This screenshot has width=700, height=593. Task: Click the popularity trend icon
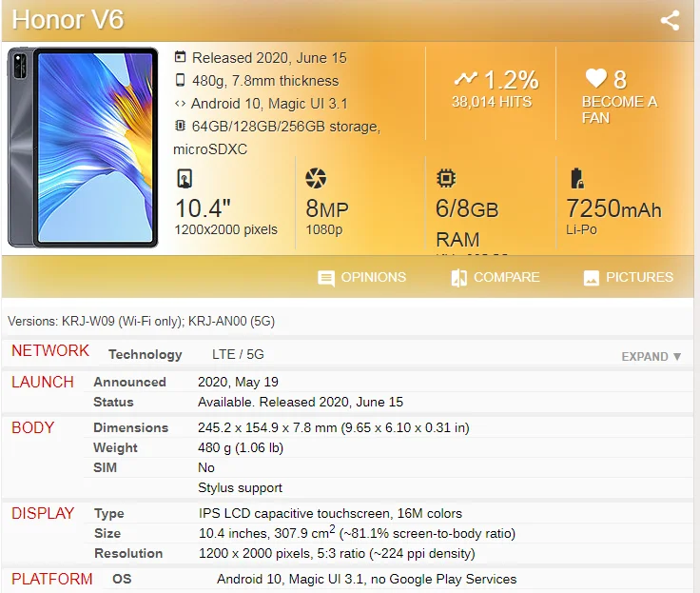pos(466,79)
